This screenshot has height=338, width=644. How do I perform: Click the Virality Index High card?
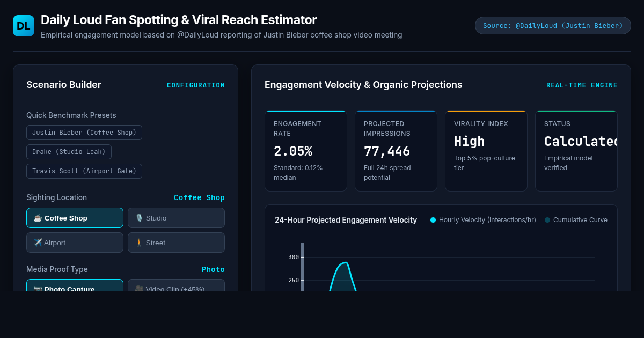486,151
